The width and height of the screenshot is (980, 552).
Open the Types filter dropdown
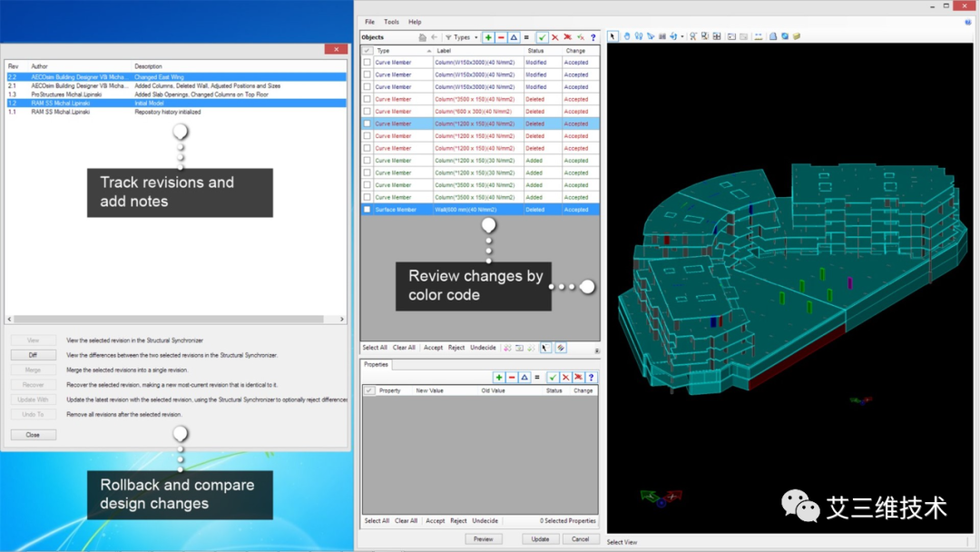coord(462,37)
